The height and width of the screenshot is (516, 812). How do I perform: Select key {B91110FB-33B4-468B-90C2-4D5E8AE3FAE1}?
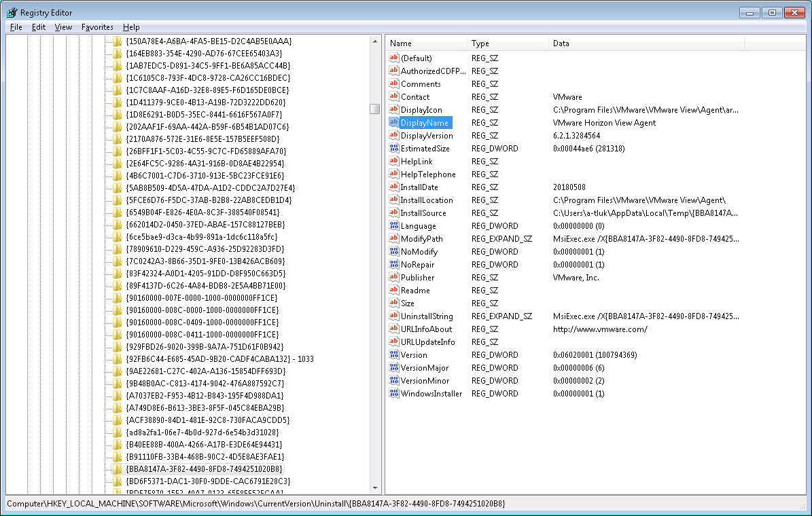coord(205,457)
